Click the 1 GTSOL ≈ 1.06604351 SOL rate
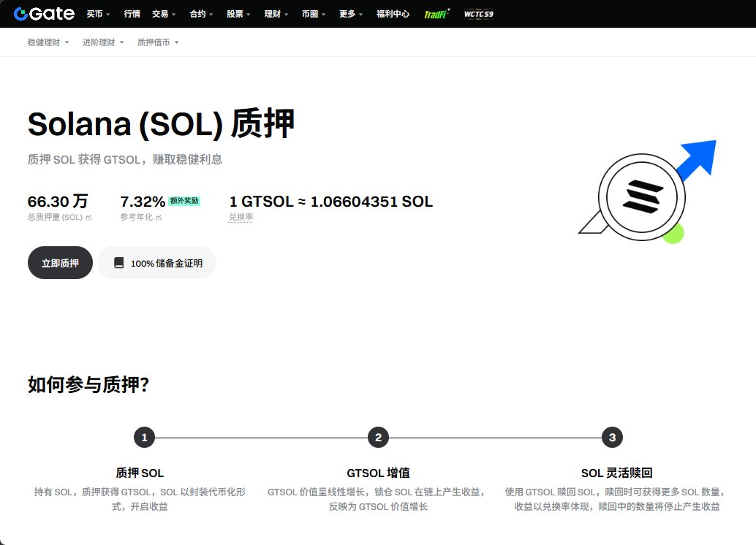The height and width of the screenshot is (545, 756). [331, 201]
